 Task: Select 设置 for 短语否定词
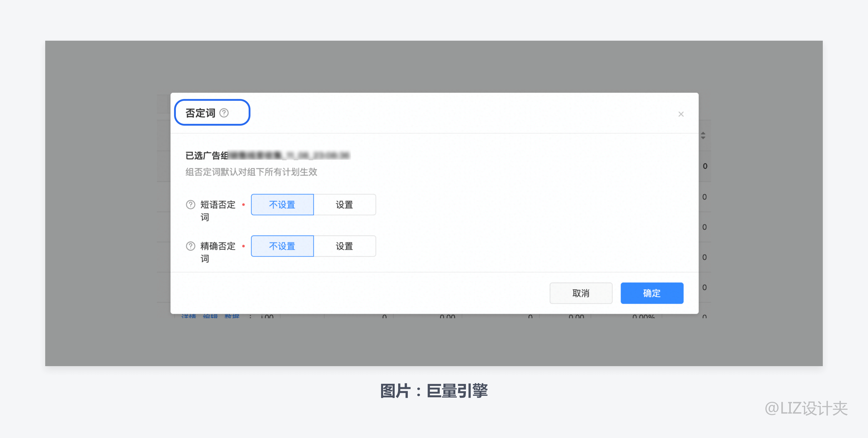(344, 205)
